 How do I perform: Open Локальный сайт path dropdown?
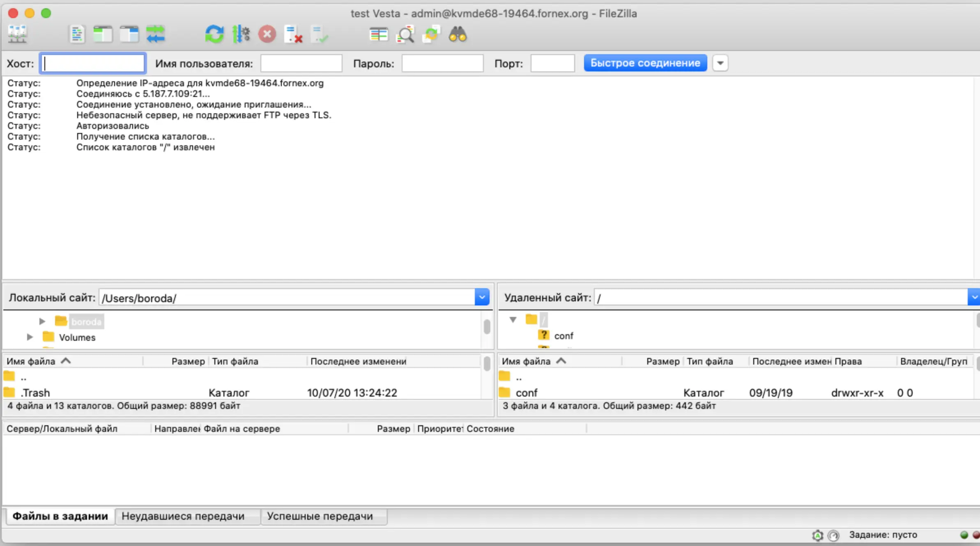pyautogui.click(x=482, y=297)
